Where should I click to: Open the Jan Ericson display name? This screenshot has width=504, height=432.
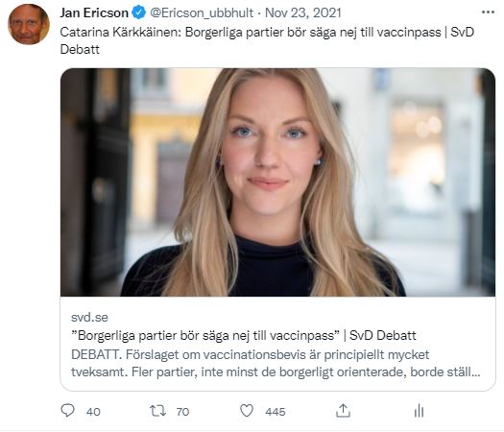94,12
